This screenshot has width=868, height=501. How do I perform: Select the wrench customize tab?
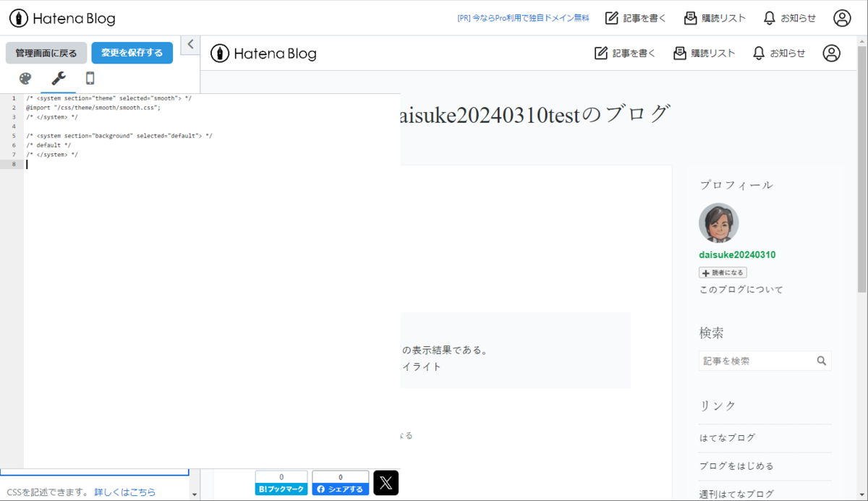tap(59, 79)
